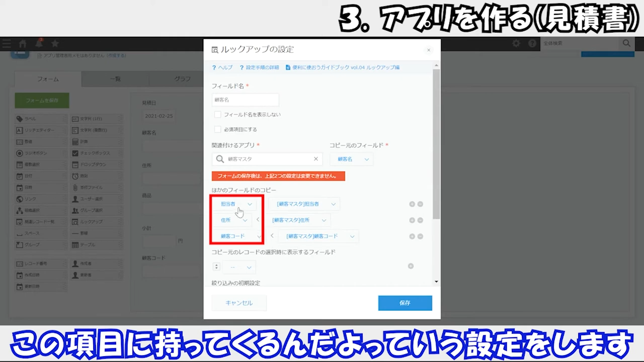Click the キャンセル button
The image size is (644, 362).
[239, 303]
